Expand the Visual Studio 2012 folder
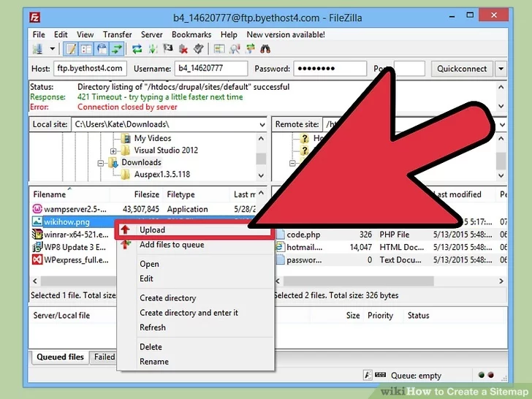532x399 pixels. pos(113,151)
